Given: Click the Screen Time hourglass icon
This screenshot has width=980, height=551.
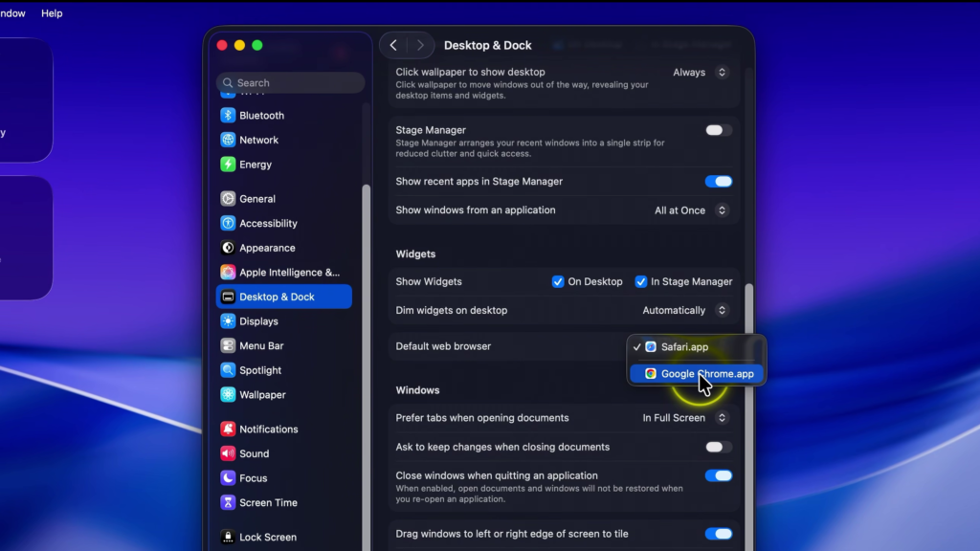Looking at the screenshot, I should click(x=228, y=502).
